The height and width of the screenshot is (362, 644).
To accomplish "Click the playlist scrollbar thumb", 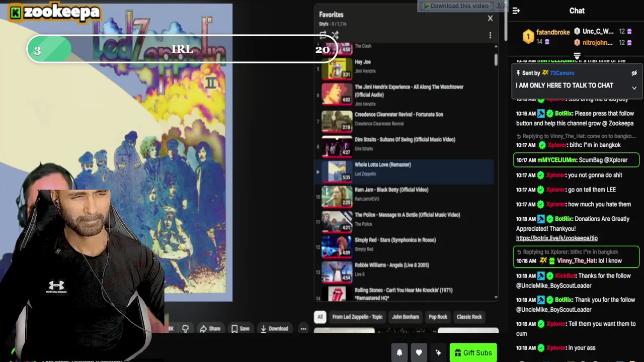I will click(496, 59).
